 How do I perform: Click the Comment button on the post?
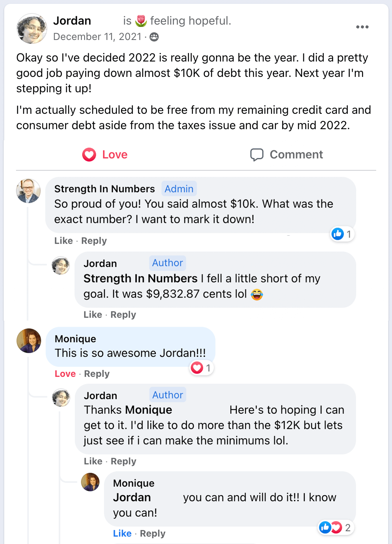pos(287,155)
